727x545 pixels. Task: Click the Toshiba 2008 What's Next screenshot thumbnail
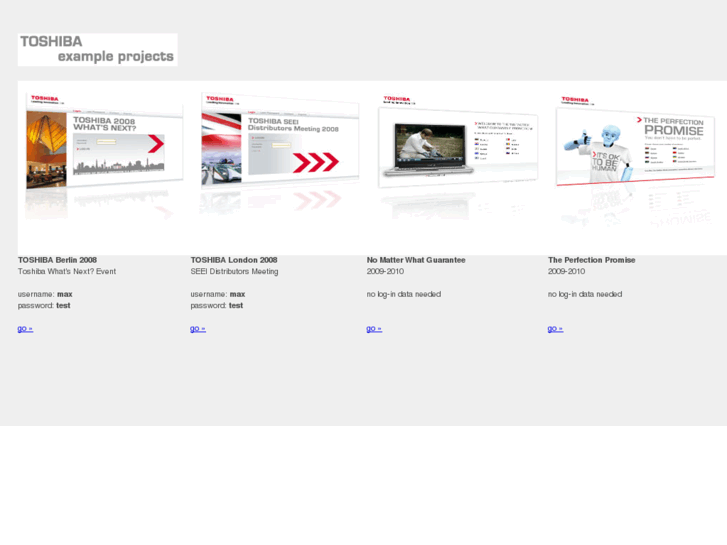tap(104, 141)
